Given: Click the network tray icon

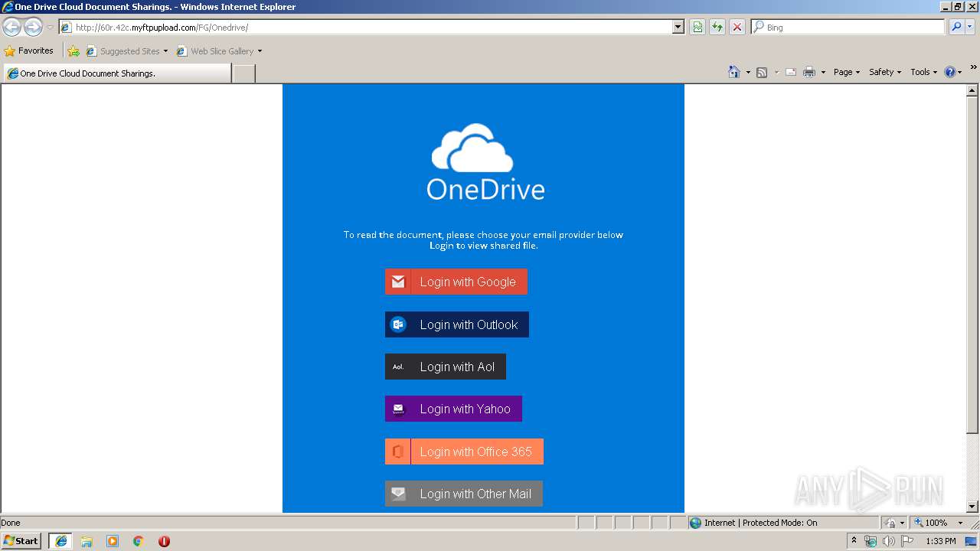Looking at the screenshot, I should tap(871, 541).
